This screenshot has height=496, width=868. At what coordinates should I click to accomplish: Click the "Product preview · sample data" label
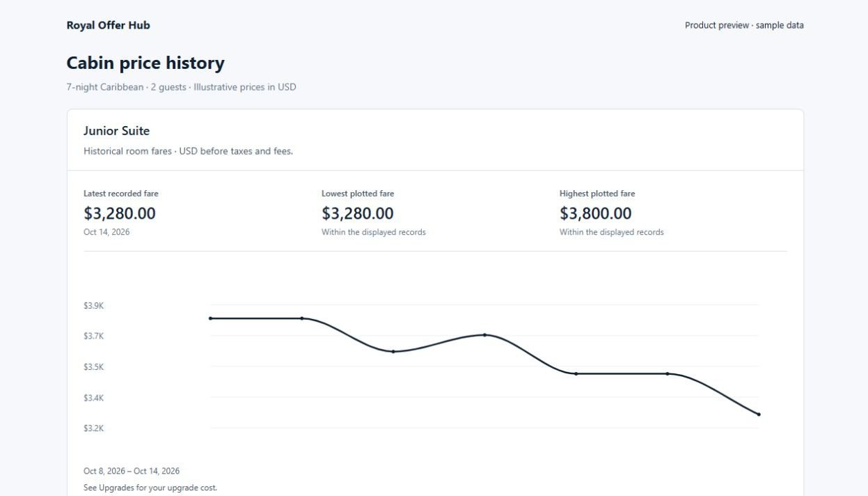point(744,25)
